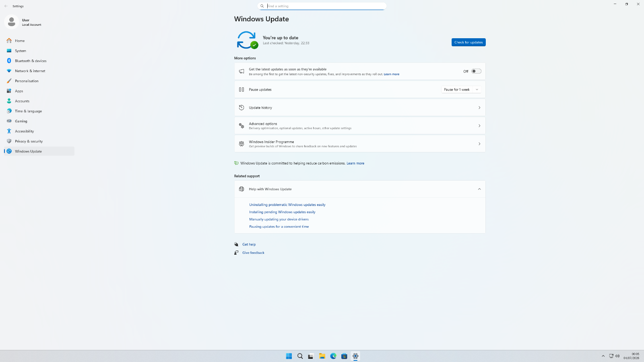
Task: Click the megaphone icon for latest updates
Action: (x=242, y=71)
